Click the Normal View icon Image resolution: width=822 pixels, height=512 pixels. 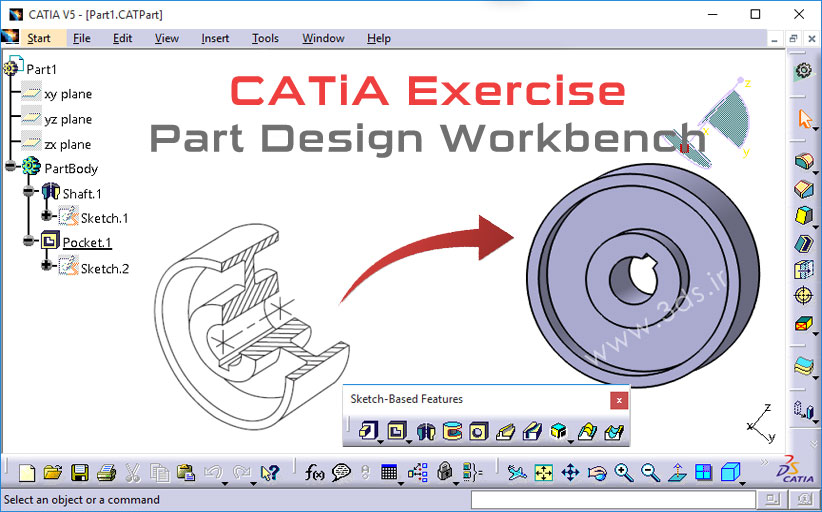point(677,473)
